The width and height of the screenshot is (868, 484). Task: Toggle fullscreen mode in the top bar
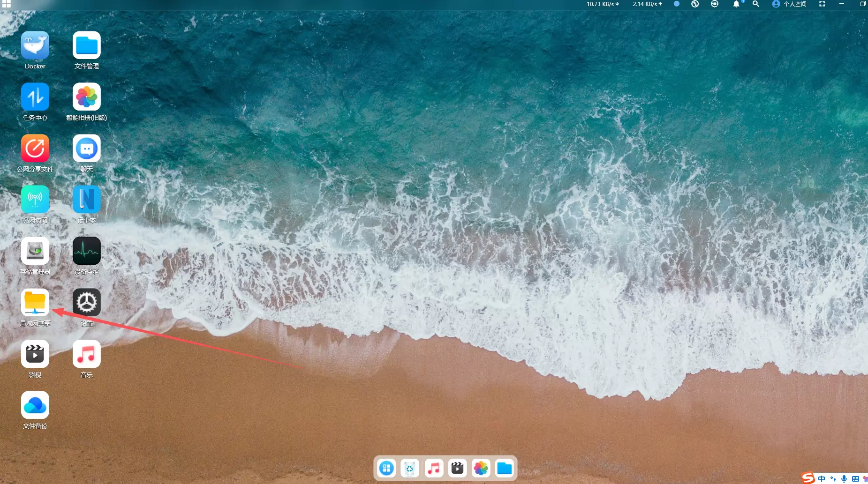(822, 4)
